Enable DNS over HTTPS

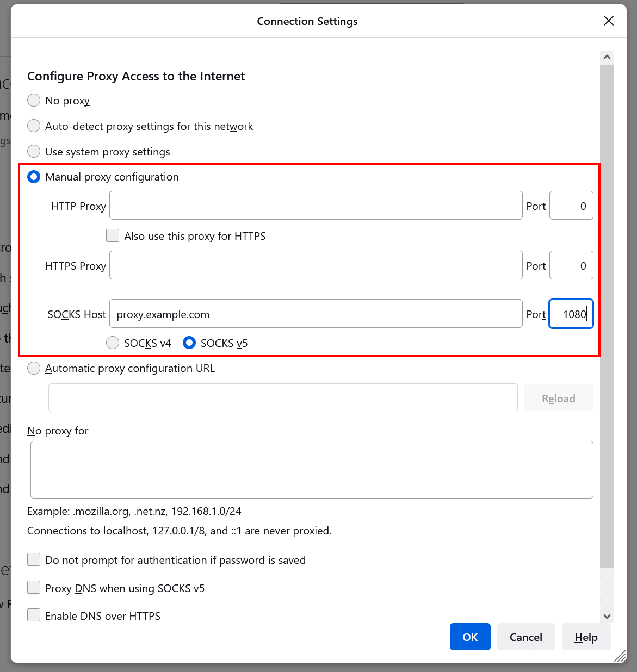coord(33,614)
